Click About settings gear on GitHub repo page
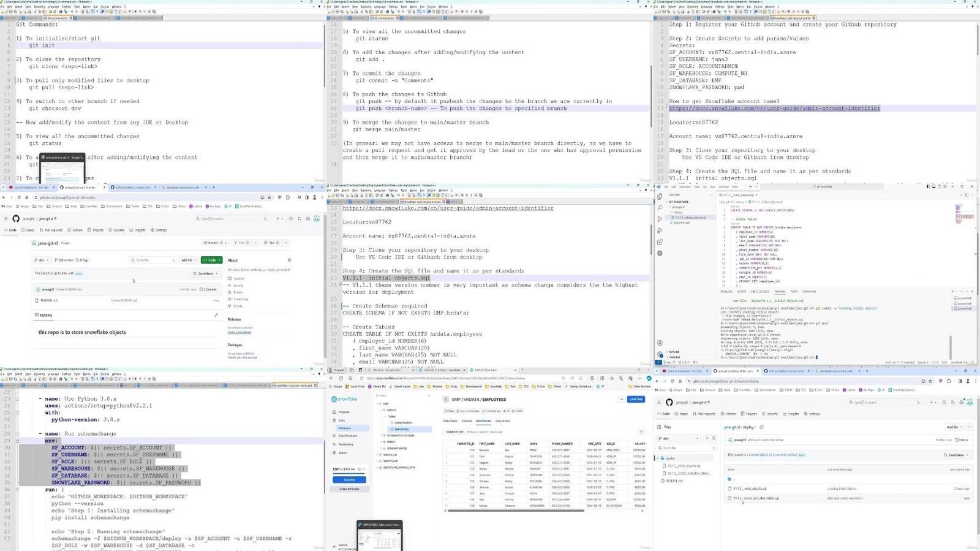The height and width of the screenshot is (551, 980). pos(289,260)
